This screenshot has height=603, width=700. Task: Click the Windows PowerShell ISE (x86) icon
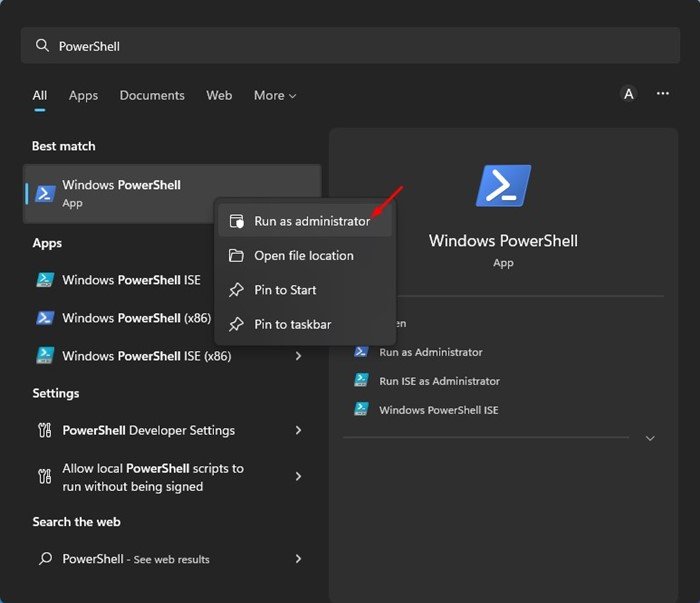point(45,356)
